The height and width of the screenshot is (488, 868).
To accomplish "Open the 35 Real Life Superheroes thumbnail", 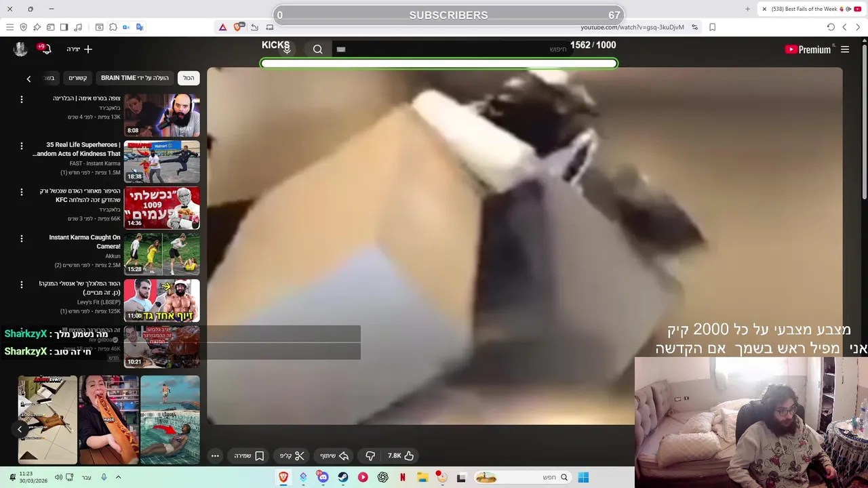I will tap(161, 161).
